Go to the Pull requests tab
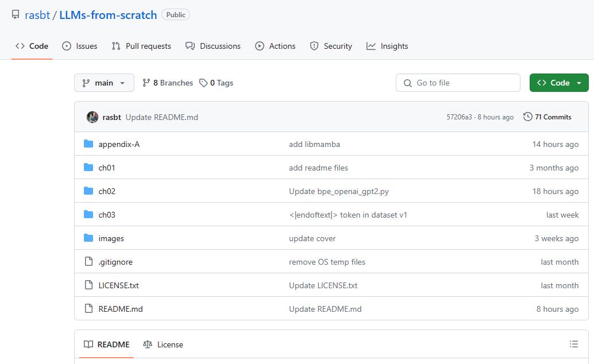 141,46
